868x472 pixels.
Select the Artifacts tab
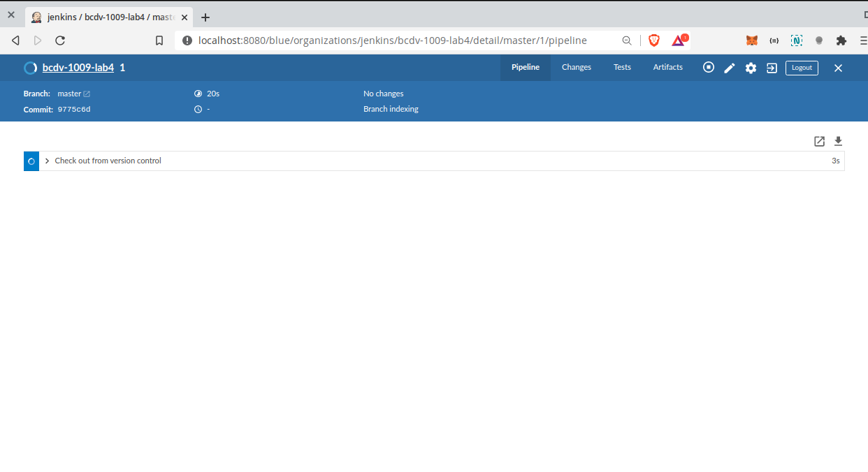click(667, 68)
